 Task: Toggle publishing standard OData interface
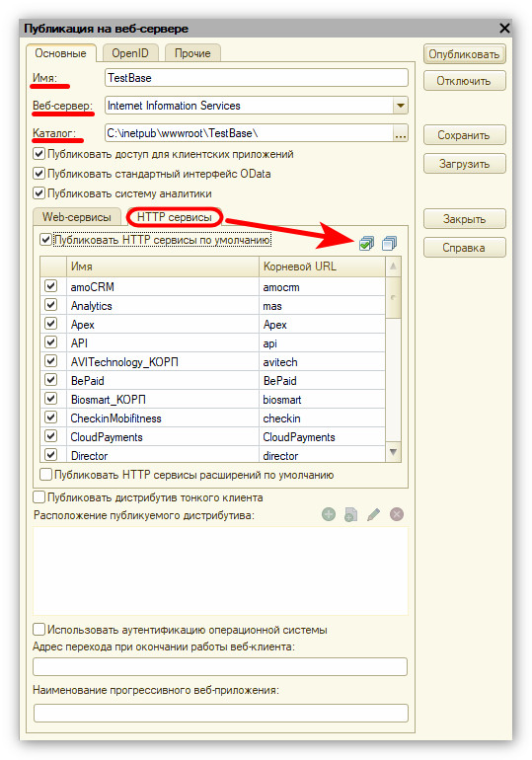pyautogui.click(x=38, y=174)
